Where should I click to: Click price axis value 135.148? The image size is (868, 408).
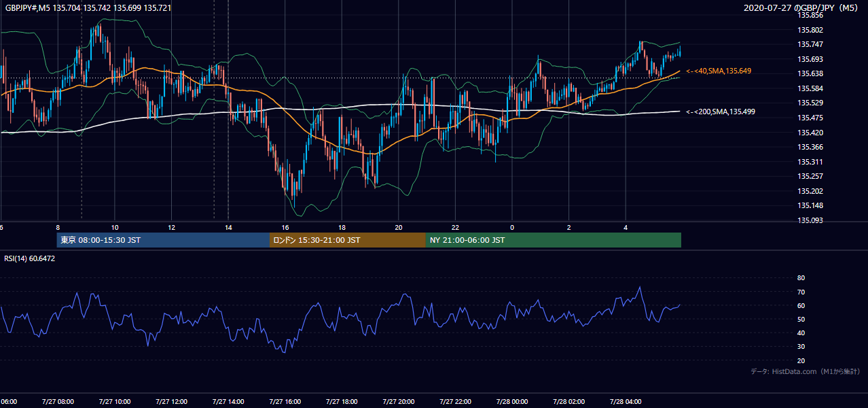(x=810, y=205)
